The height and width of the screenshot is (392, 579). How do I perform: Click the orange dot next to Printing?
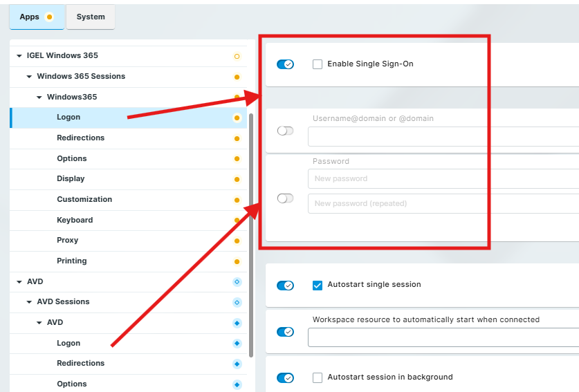[237, 261]
